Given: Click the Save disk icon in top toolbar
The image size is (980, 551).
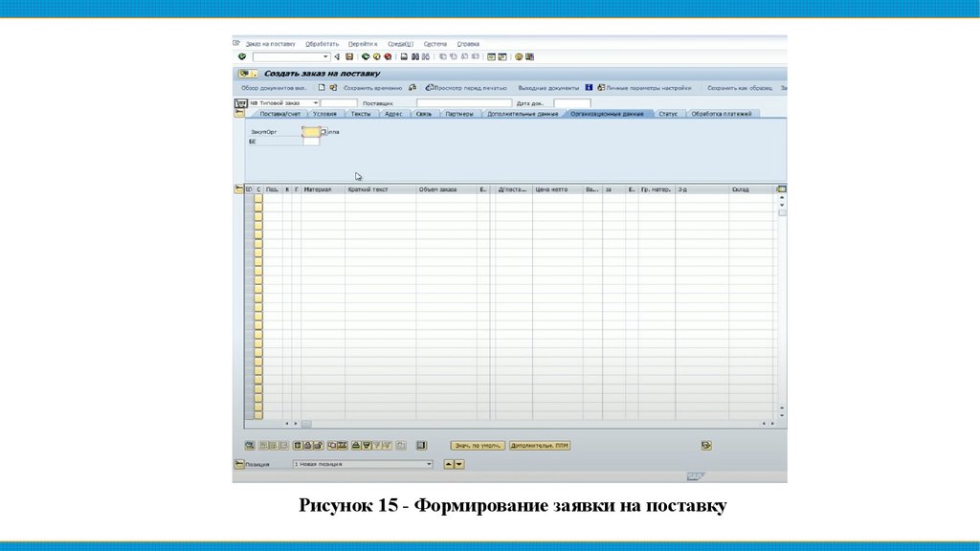Looking at the screenshot, I should [x=349, y=56].
